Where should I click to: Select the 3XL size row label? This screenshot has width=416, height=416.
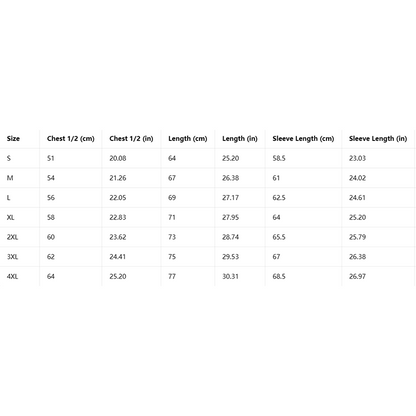(12, 257)
